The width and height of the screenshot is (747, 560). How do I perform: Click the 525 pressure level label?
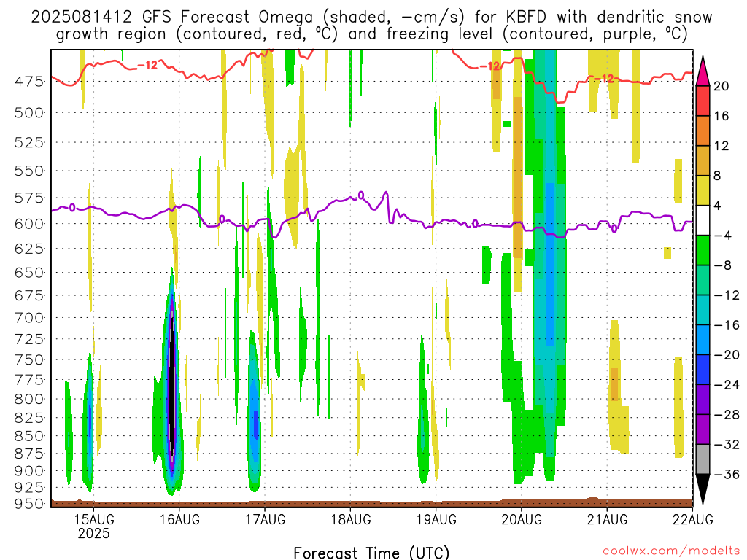[x=28, y=142]
